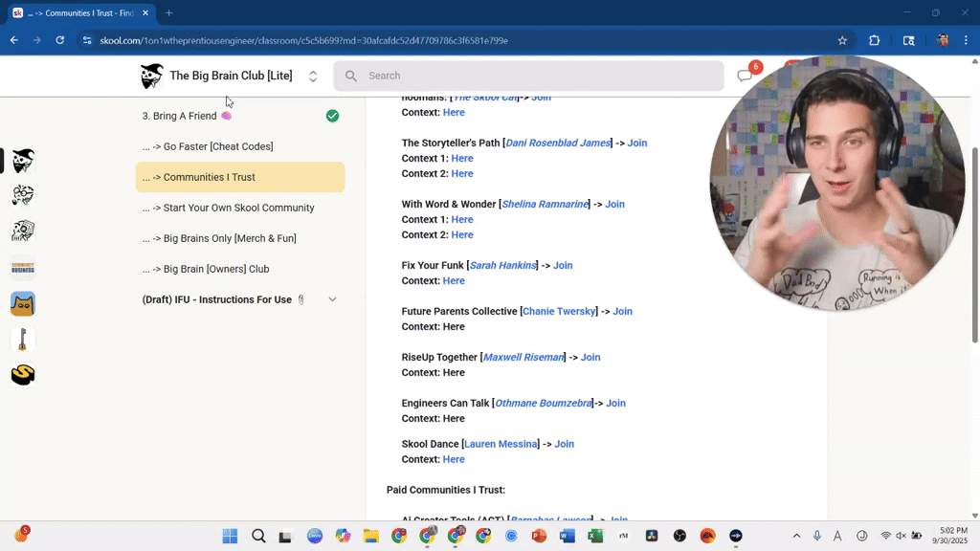This screenshot has width=980, height=551.
Task: Open the guitar community icon in sidebar
Action: (23, 340)
